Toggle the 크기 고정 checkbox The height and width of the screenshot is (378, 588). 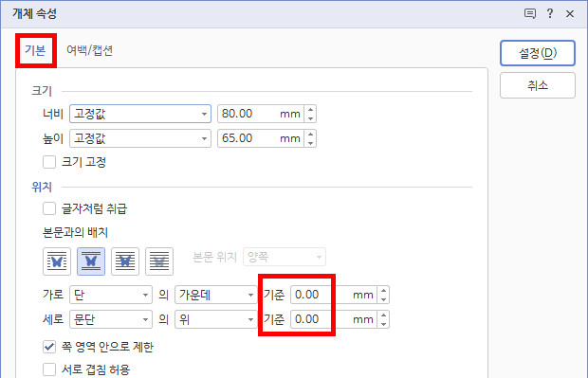point(49,162)
